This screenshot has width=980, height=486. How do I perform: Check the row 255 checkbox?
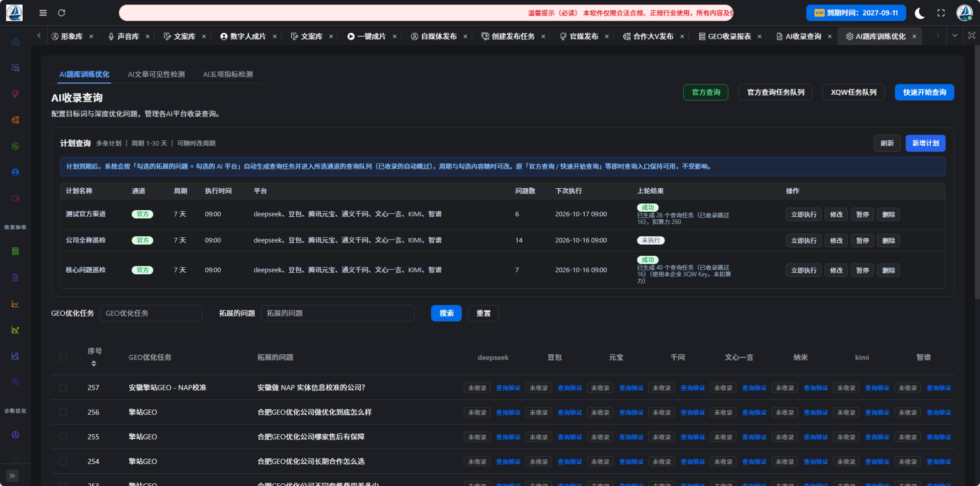pos(63,436)
